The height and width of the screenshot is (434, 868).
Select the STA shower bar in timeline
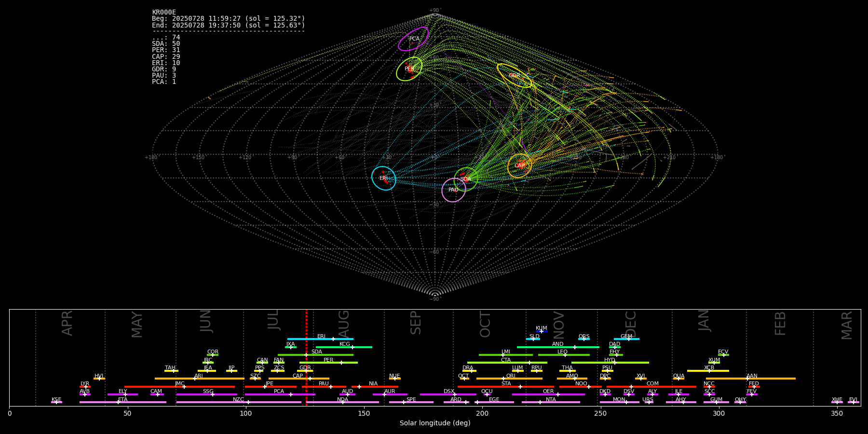506,387
